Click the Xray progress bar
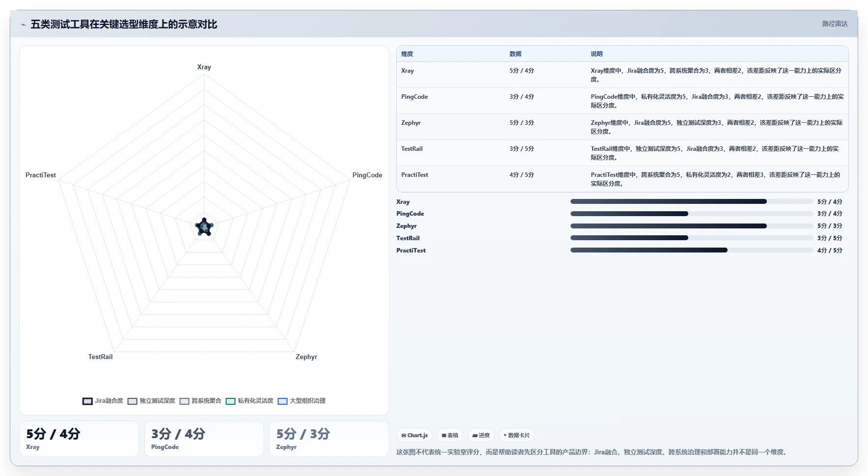Viewport: 868px width, 476px height. [x=692, y=201]
